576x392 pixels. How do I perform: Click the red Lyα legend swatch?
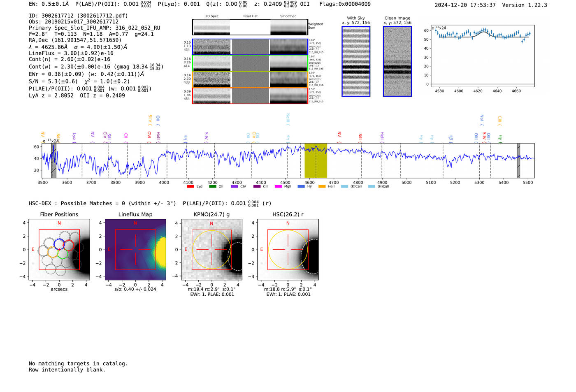click(x=190, y=186)
